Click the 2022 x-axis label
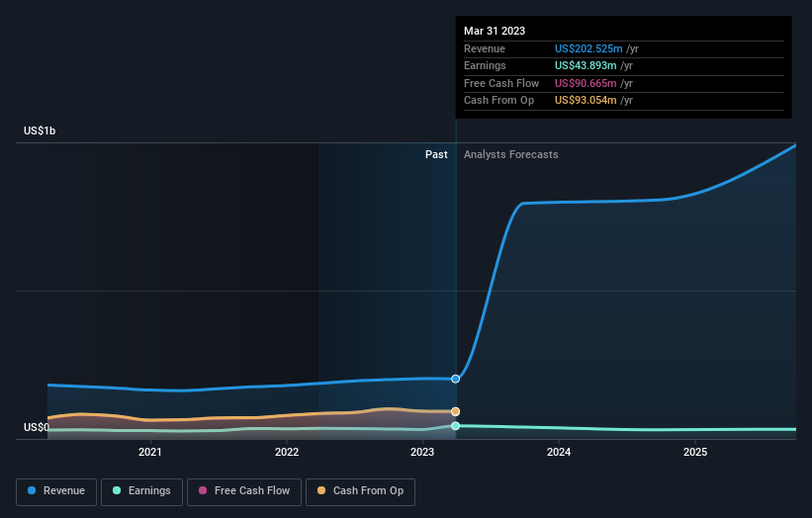The height and width of the screenshot is (518, 812). tap(287, 452)
